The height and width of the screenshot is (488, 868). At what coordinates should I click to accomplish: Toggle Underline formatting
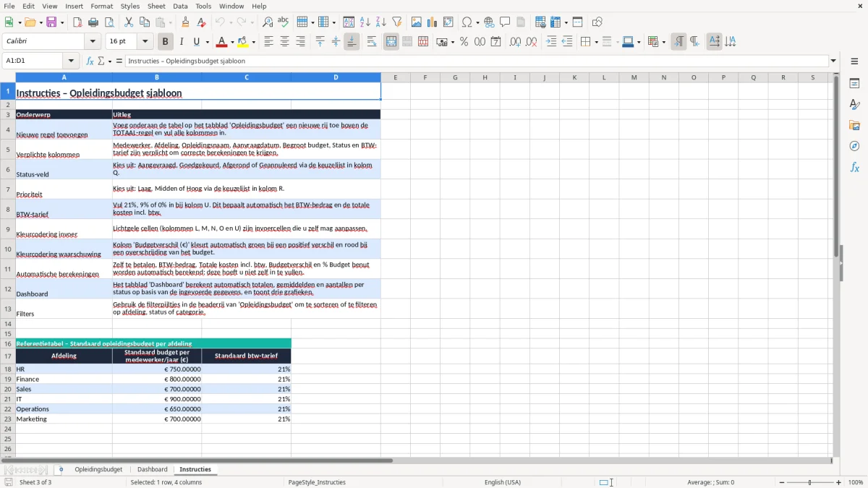tap(197, 42)
